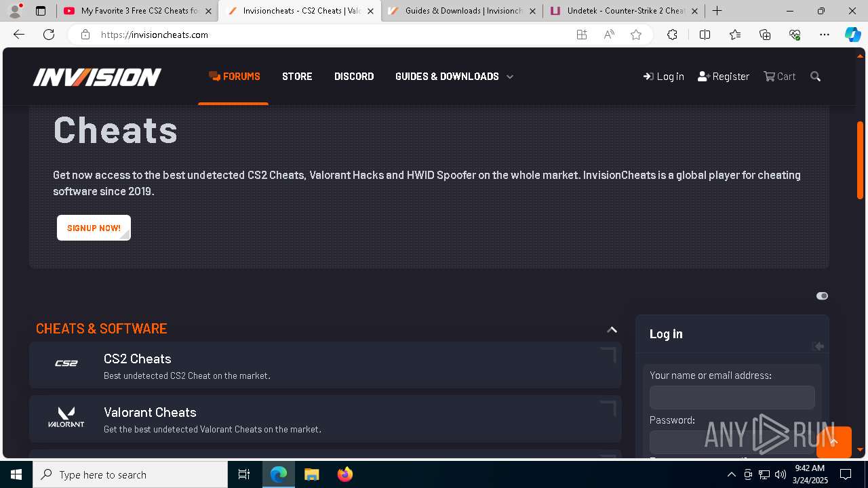
Task: Switch to the Undetek Counter-Strike 2 tab
Action: pyautogui.click(x=624, y=11)
